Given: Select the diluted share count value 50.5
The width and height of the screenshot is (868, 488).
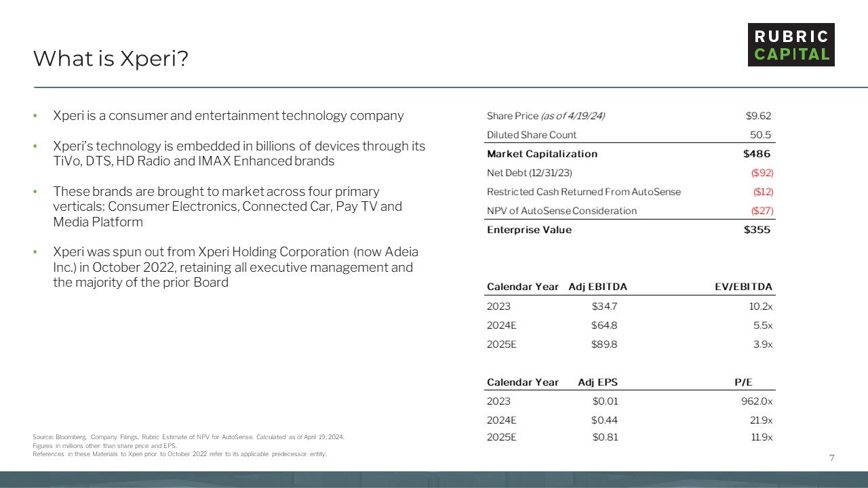Looking at the screenshot, I should pos(762,135).
